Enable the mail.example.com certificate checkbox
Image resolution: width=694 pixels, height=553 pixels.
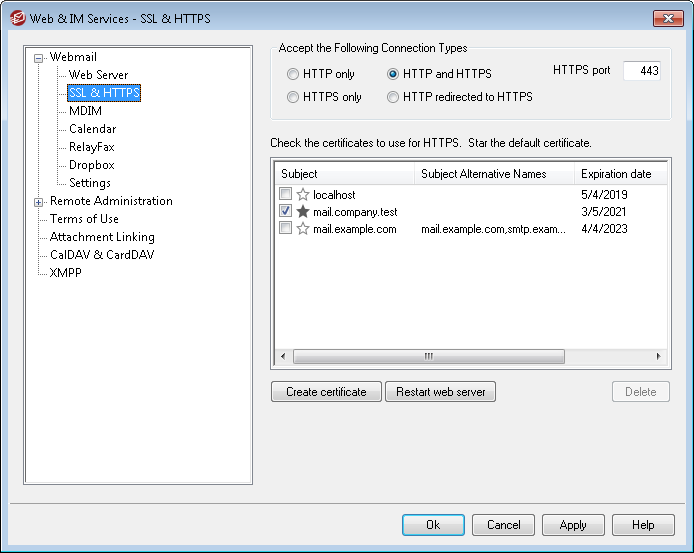click(x=286, y=229)
